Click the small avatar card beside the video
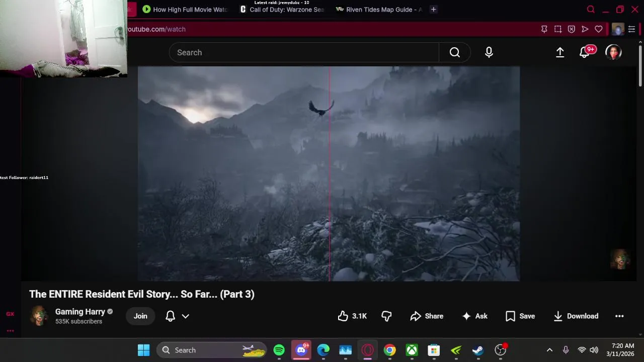Viewport: 644px width, 362px height. click(x=620, y=259)
